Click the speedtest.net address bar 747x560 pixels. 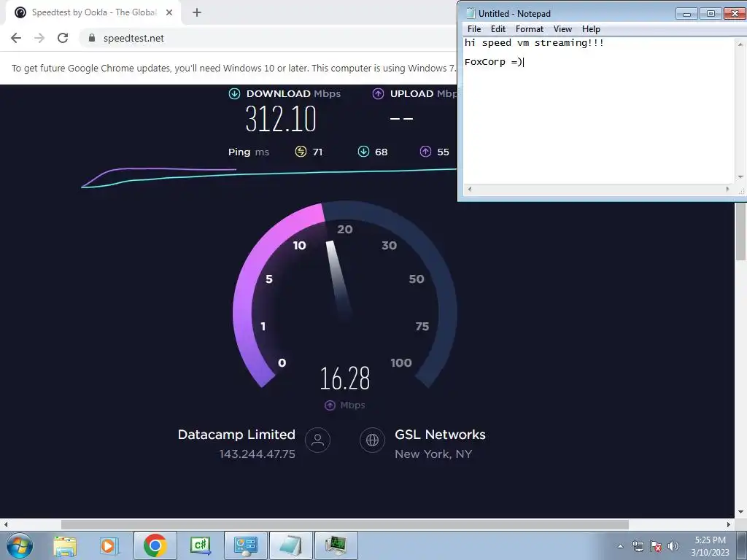pyautogui.click(x=267, y=38)
